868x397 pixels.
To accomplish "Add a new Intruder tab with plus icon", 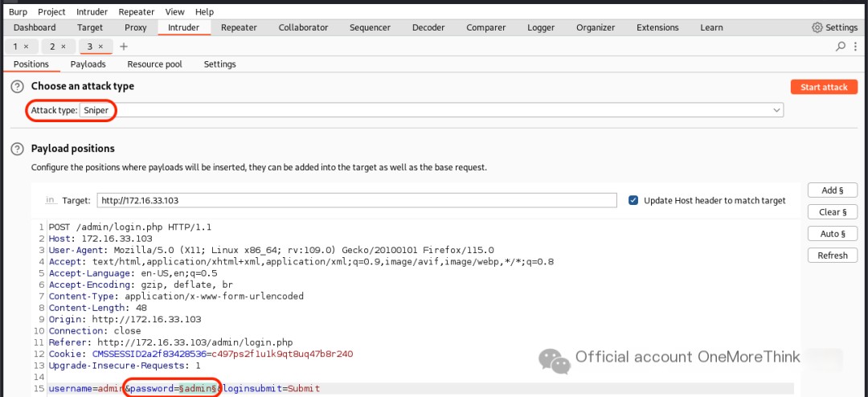I will coord(124,47).
